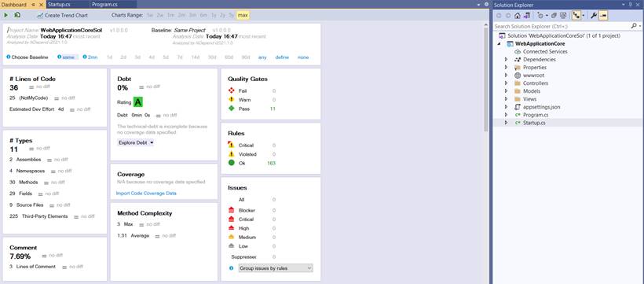Click the info icon beside Choose Baseline
The image size is (644, 284).
tap(8, 57)
